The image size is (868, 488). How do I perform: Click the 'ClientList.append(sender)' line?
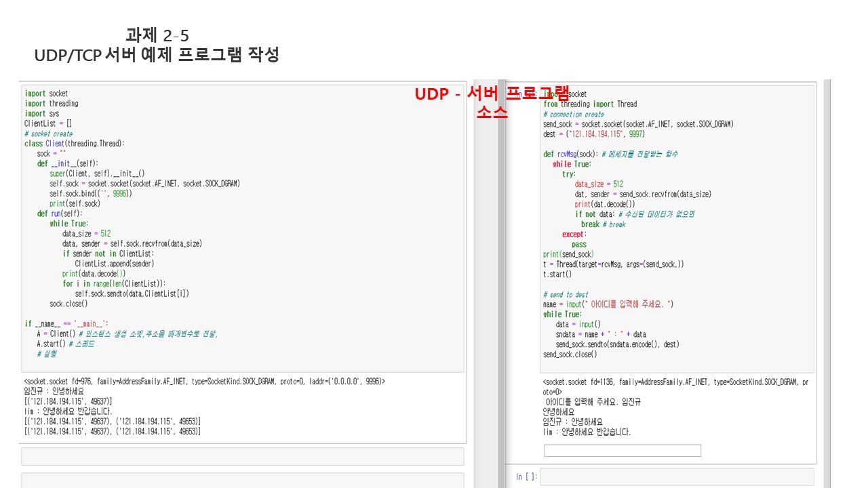coord(115,264)
